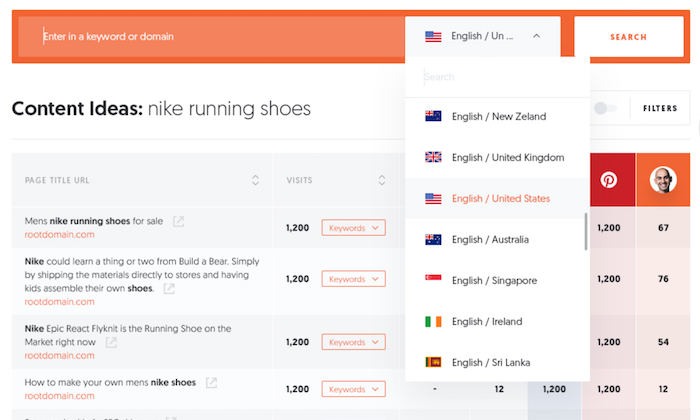This screenshot has height=420, width=700.
Task: Toggle the switch beside FILTERS
Action: pyautogui.click(x=605, y=108)
